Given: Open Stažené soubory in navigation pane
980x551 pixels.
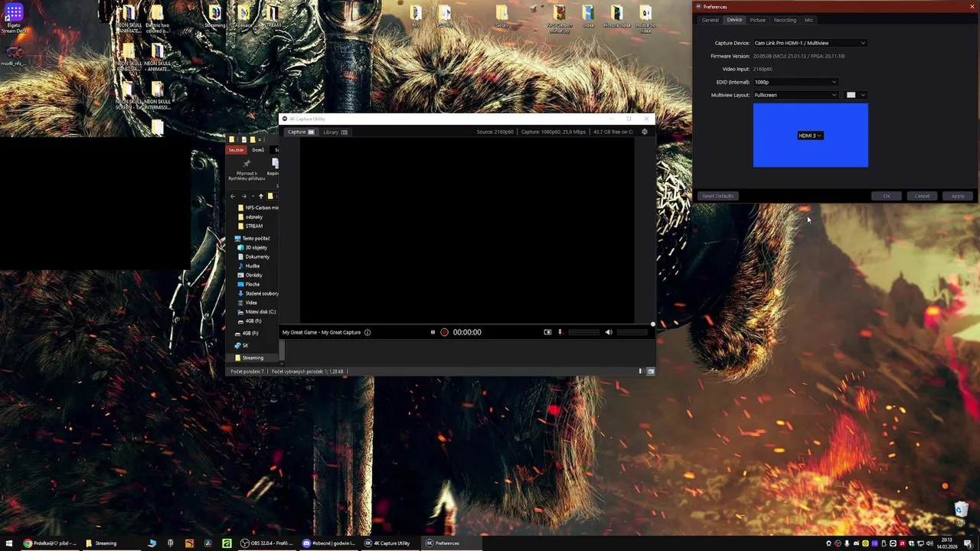Looking at the screenshot, I should [x=258, y=293].
